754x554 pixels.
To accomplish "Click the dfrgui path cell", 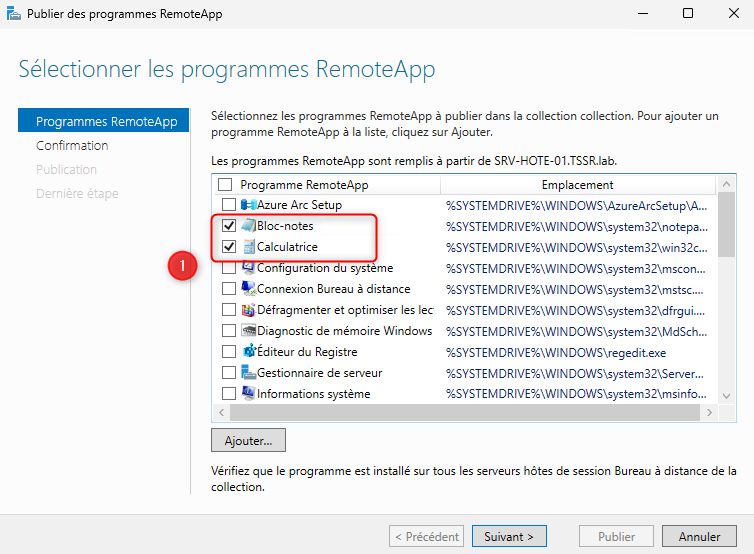I will click(575, 311).
